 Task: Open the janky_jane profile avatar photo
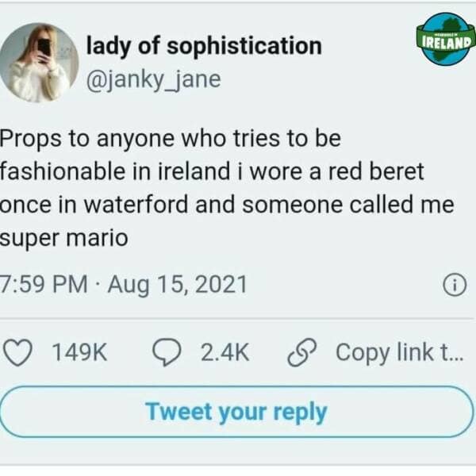[x=39, y=63]
